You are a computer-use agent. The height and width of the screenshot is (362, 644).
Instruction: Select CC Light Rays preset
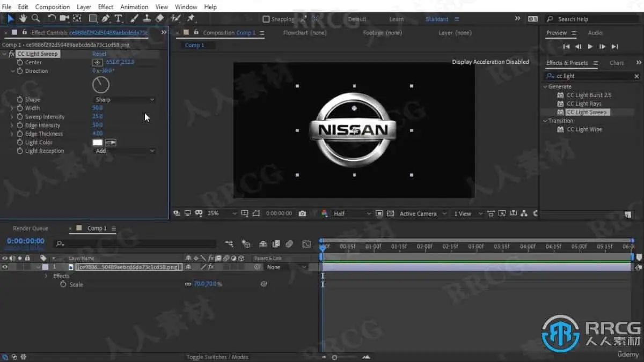pyautogui.click(x=584, y=104)
